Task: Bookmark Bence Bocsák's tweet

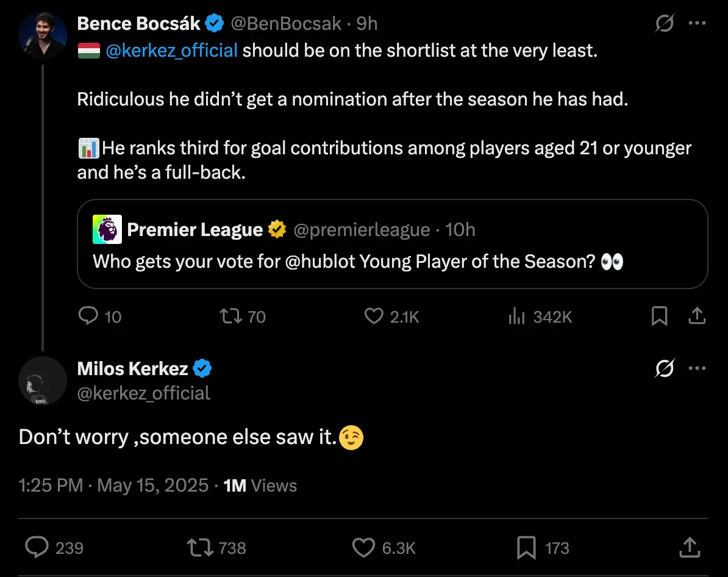Action: point(659,316)
